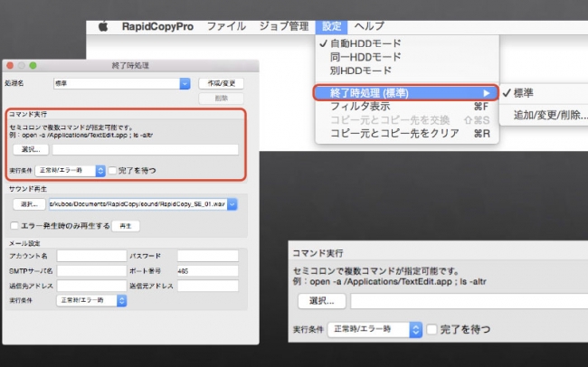The height and width of the screenshot is (367, 588).
Task: Toggle 完了を待つ checkbox in the dialog
Action: 112,171
